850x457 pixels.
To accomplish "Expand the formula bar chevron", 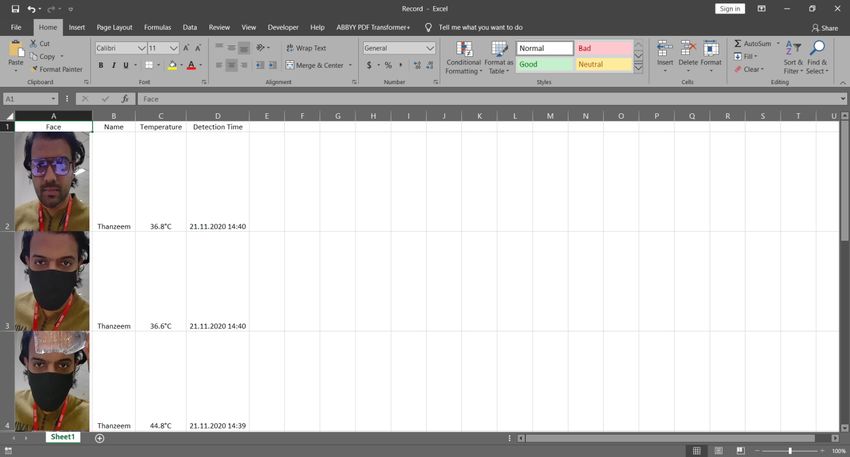I will click(x=843, y=99).
